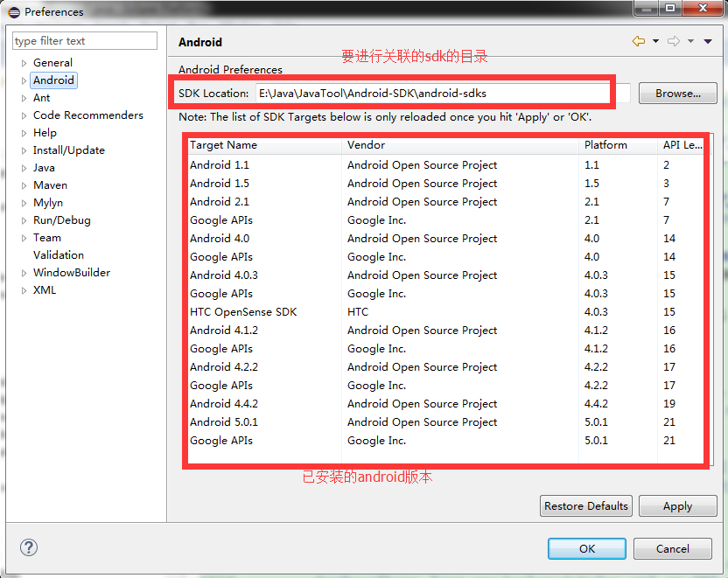Click Restore Defaults button
728x578 pixels.
[586, 505]
